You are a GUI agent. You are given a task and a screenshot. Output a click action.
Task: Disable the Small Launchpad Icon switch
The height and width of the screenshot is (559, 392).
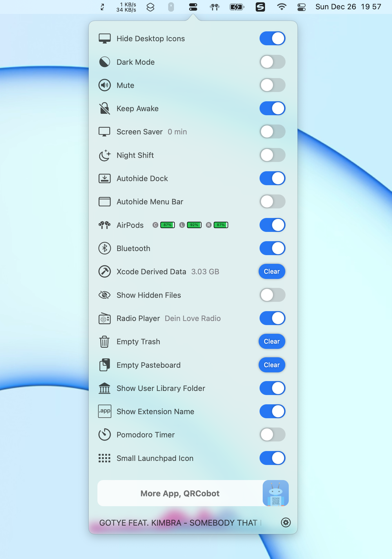click(272, 458)
